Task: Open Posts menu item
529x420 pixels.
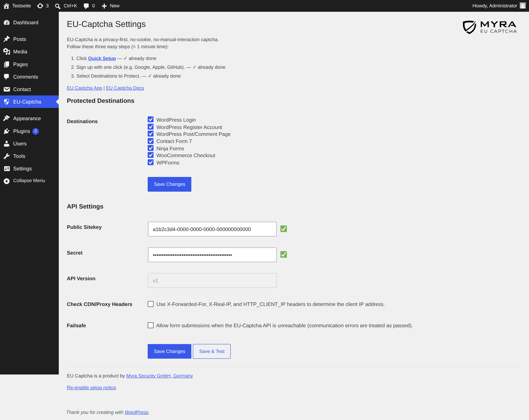Action: pyautogui.click(x=29, y=39)
